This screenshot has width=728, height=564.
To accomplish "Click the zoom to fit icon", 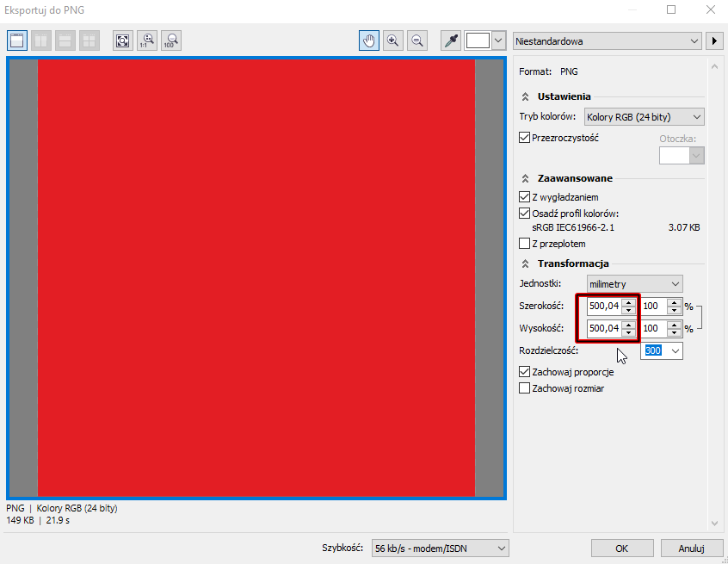I will pos(123,40).
